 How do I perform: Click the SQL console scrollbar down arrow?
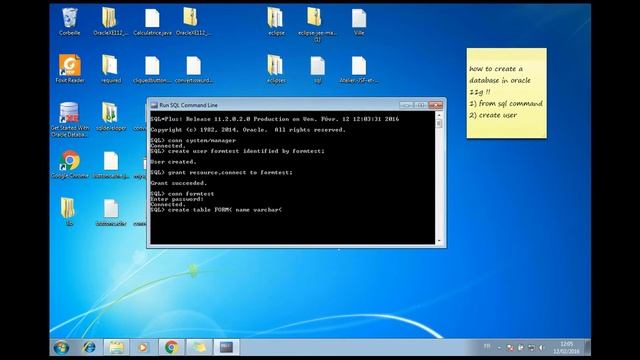(x=439, y=241)
